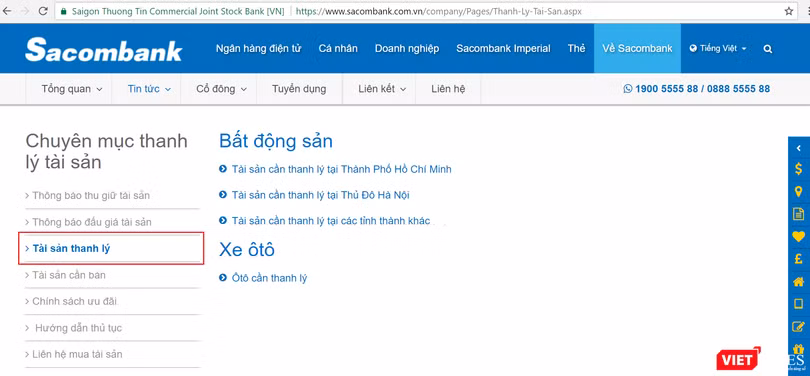Click the Xe ôtô heading
The height and width of the screenshot is (376, 810).
click(x=247, y=249)
